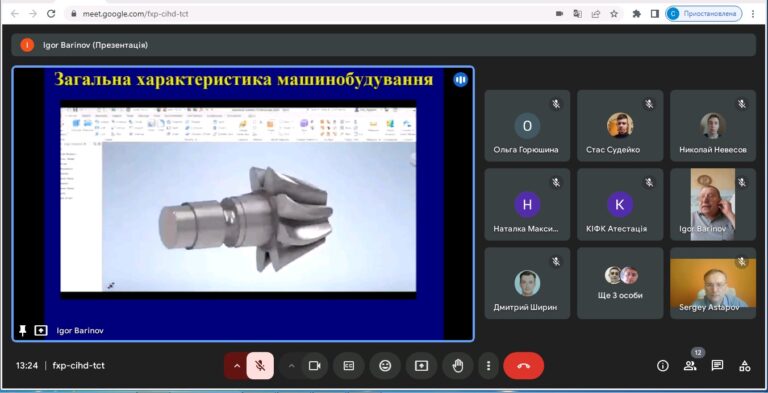This screenshot has width=768, height=393.
Task: Open the activities panel
Action: pos(745,366)
